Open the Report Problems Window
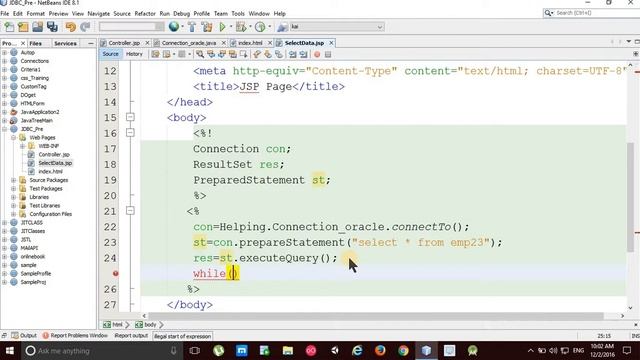This screenshot has width=640, height=360. (75, 336)
